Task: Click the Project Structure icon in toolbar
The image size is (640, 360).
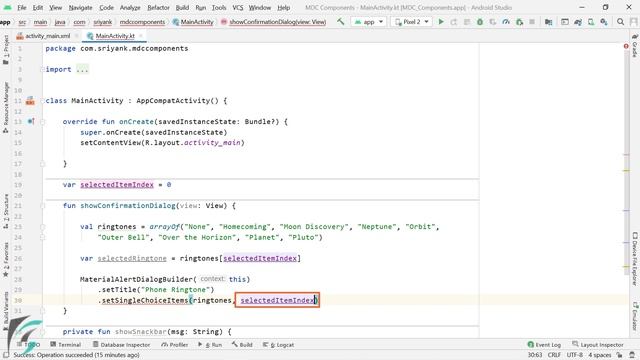Action: click(548, 22)
